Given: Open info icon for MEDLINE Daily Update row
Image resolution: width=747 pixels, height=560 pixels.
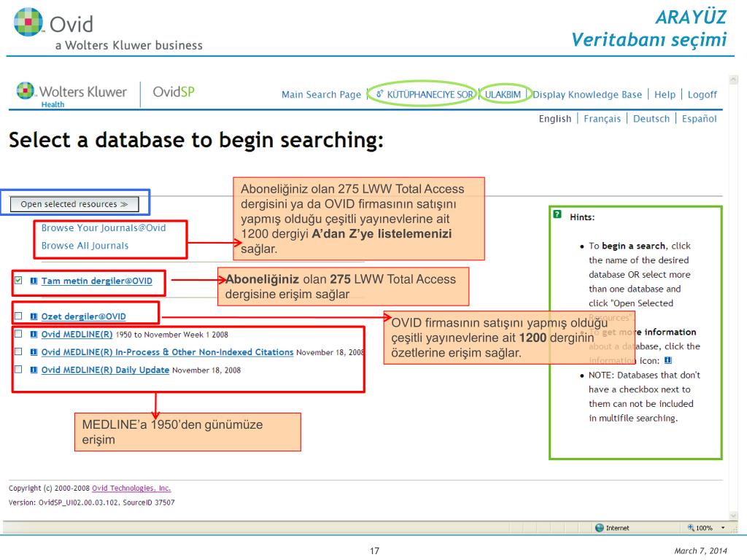Looking at the screenshot, I should point(34,370).
